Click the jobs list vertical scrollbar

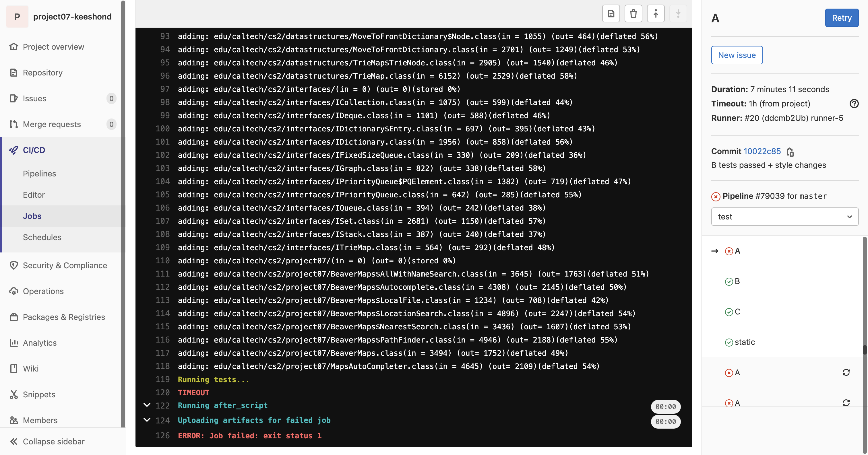tap(865, 349)
